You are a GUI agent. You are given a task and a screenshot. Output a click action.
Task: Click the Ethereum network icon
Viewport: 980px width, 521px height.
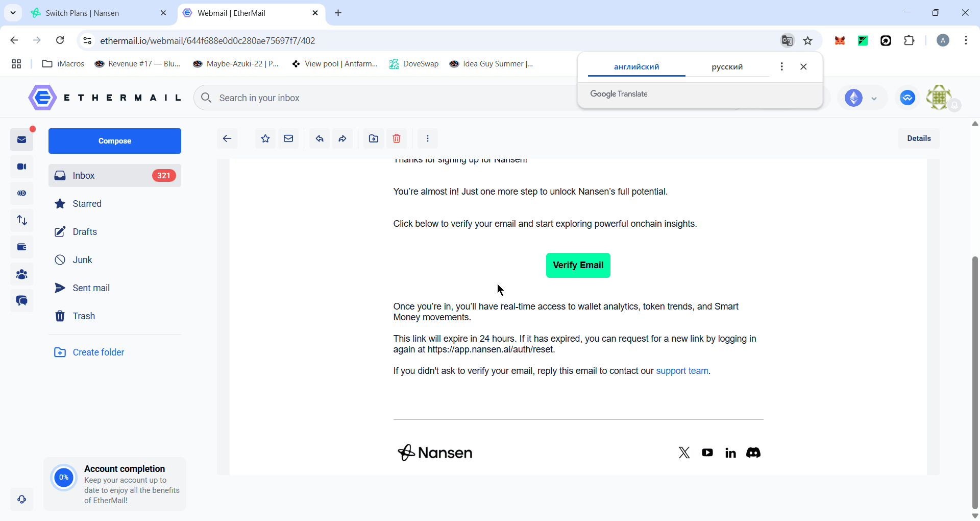pos(853,98)
